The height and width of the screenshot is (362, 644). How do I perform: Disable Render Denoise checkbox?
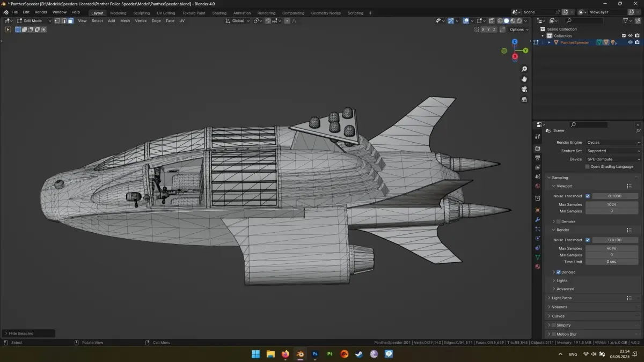point(558,272)
